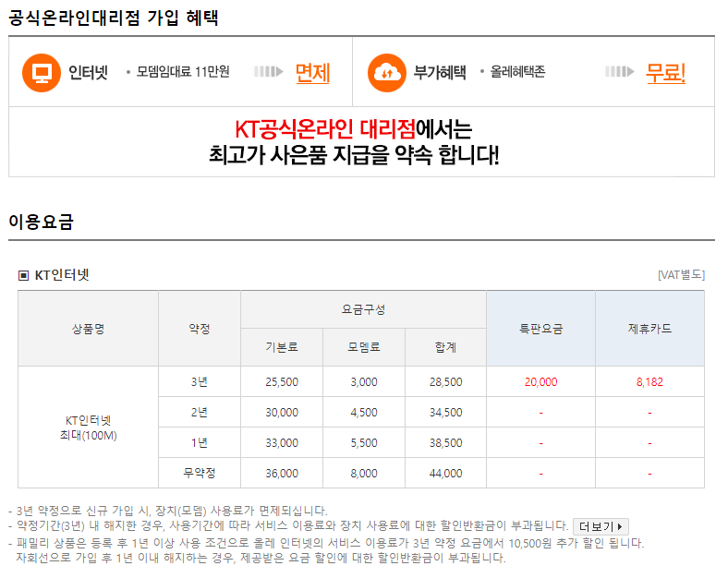This screenshot has width=728, height=578.
Task: Select the 무약정 contract cell
Action: [200, 473]
